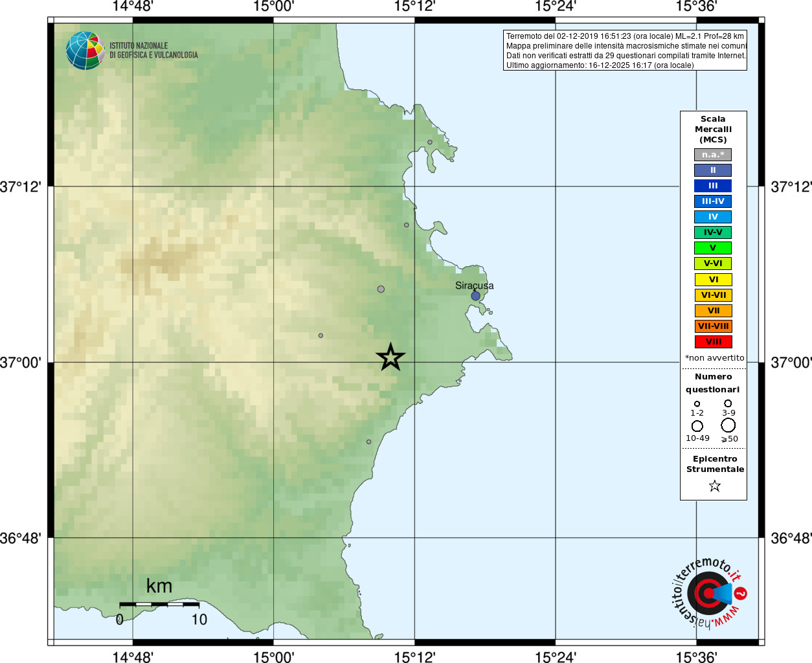812x663 pixels.
Task: Click the km scale bar
Action: [159, 604]
